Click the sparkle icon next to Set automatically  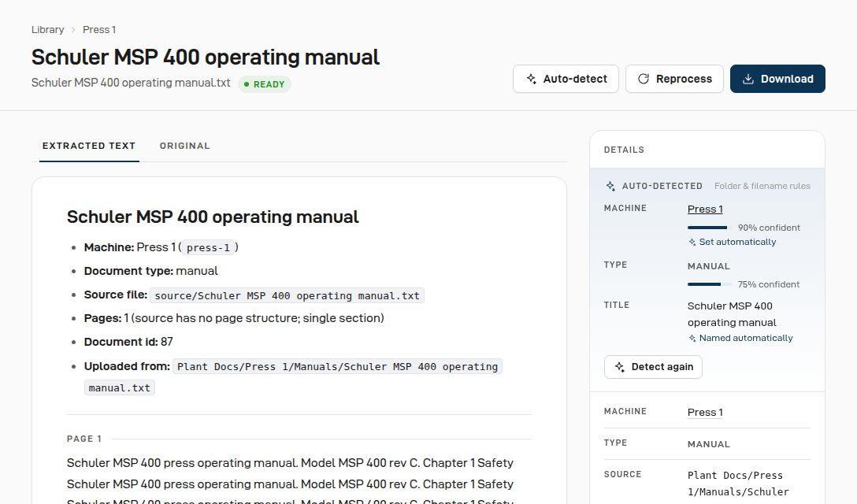[692, 243]
